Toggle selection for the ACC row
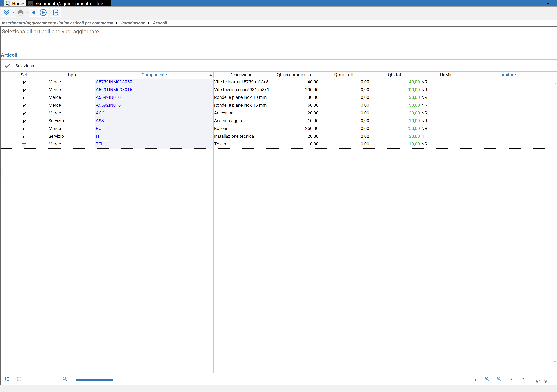The height and width of the screenshot is (392, 557). pos(24,113)
